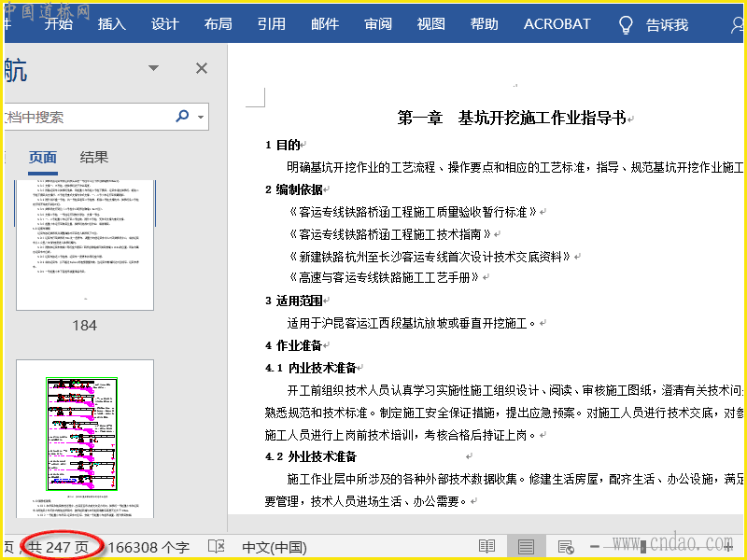Open the 审阅 ribbon tab
The image size is (747, 560).
(378, 24)
